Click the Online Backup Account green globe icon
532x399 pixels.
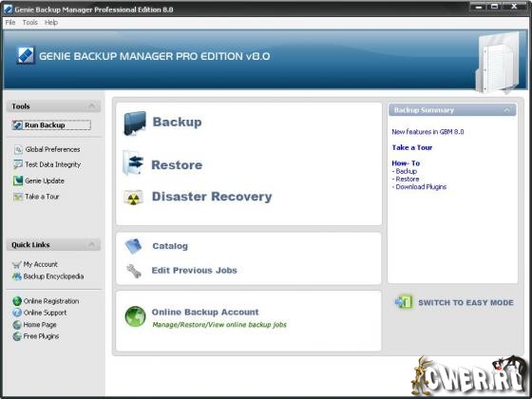tap(135, 316)
